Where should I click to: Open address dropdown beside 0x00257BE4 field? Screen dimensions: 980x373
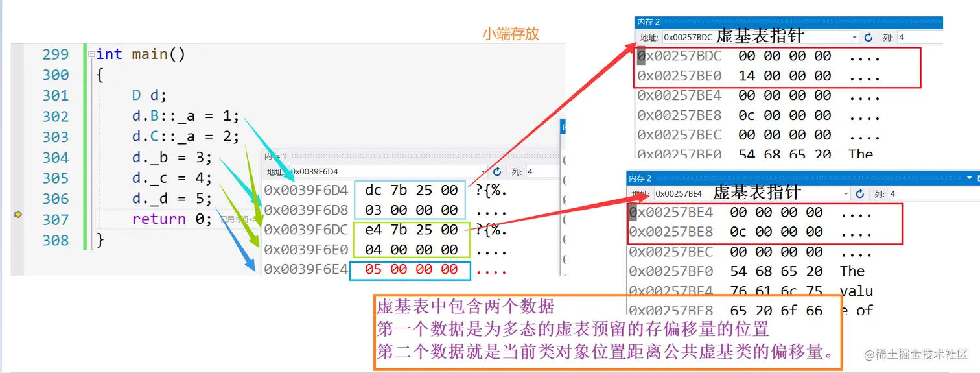[846, 194]
